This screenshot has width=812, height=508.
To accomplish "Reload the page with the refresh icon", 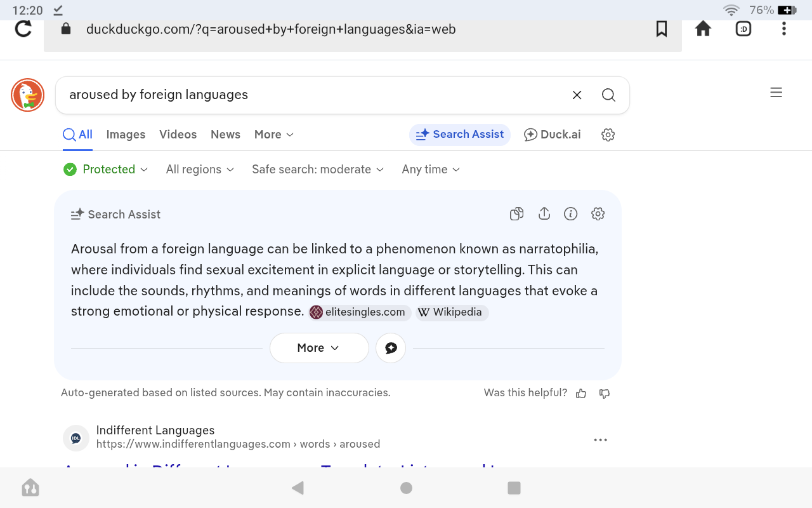I will point(23,29).
